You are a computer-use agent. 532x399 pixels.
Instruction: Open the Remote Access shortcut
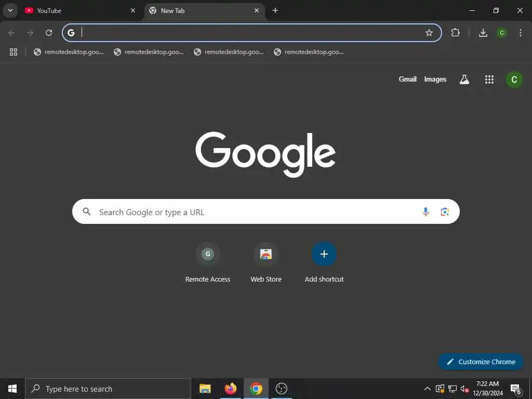208,263
